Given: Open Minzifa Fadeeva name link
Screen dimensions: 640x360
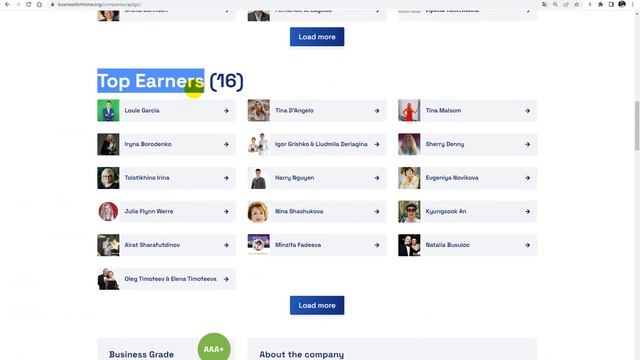Looking at the screenshot, I should [x=298, y=245].
